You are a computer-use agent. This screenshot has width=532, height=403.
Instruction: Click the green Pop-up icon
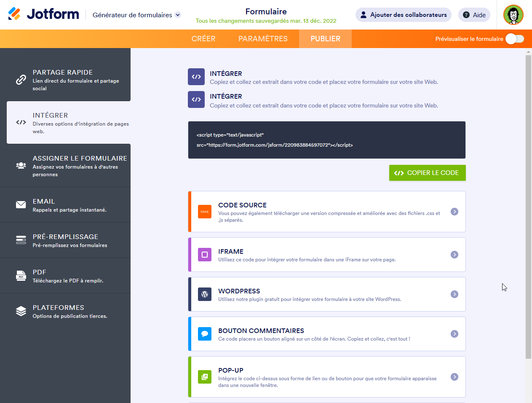coord(205,377)
